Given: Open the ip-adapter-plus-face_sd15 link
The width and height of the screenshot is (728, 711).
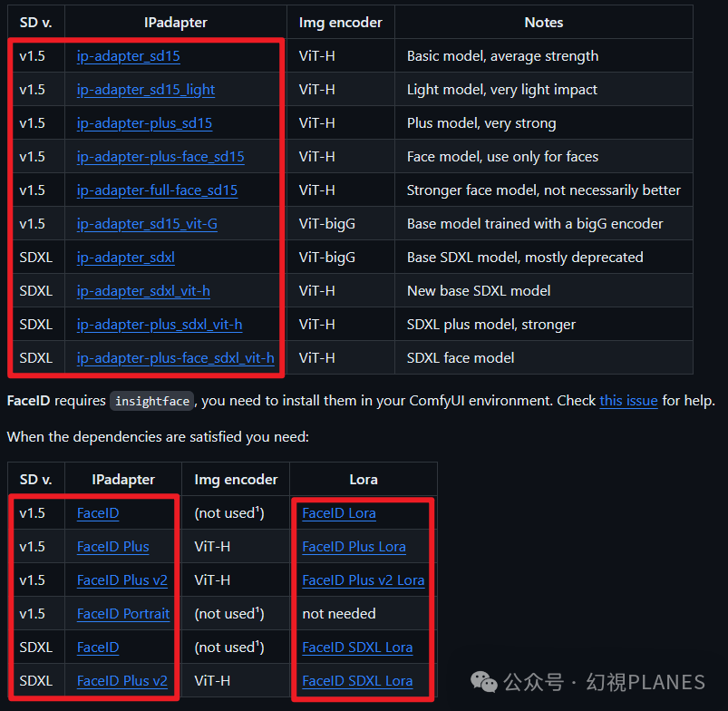Looking at the screenshot, I should coord(160,157).
